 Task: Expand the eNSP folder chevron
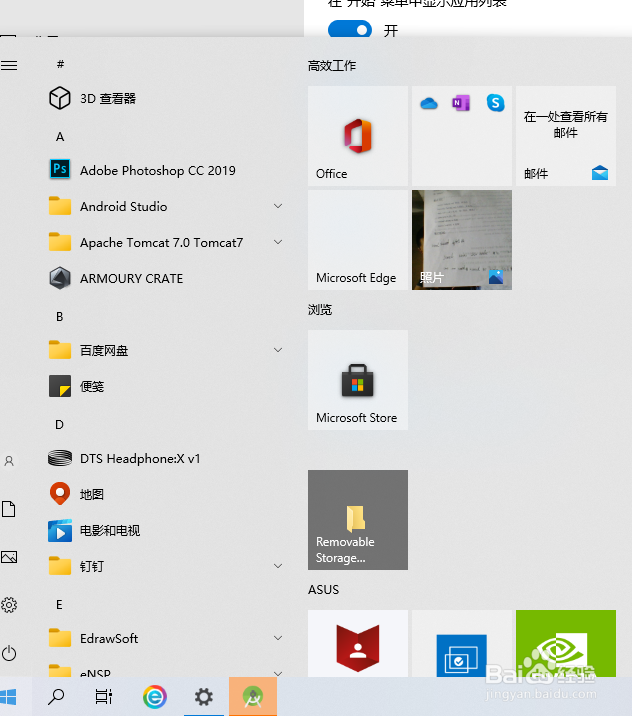tap(278, 673)
